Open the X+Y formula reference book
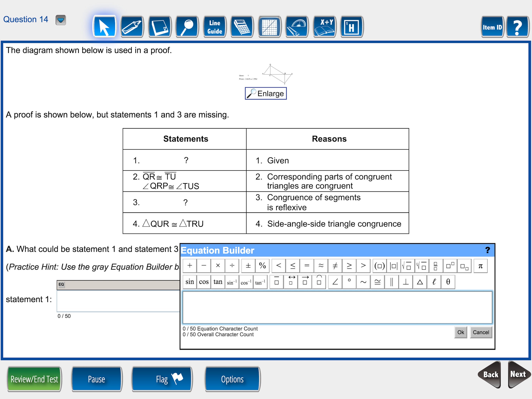This screenshot has width=532, height=399. (x=325, y=26)
